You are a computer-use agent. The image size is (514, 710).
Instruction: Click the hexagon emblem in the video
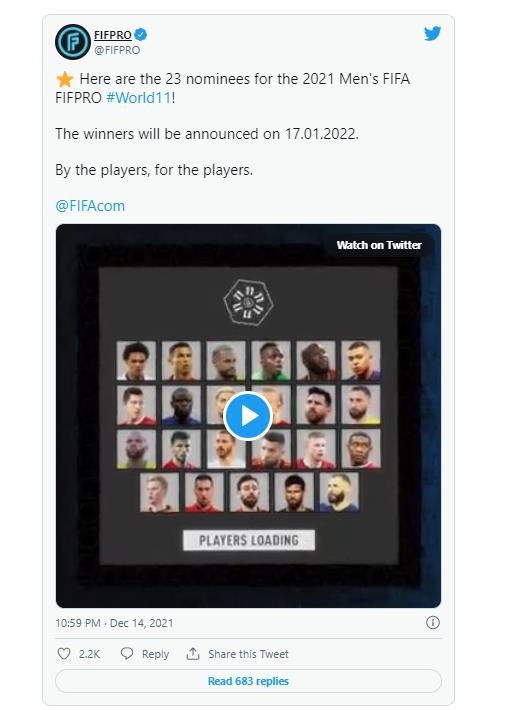coord(248,302)
